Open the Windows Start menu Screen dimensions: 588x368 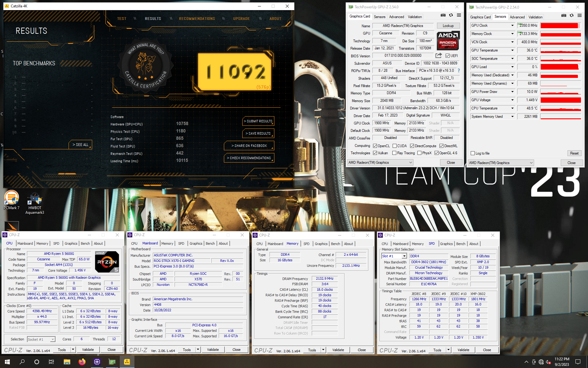7,362
